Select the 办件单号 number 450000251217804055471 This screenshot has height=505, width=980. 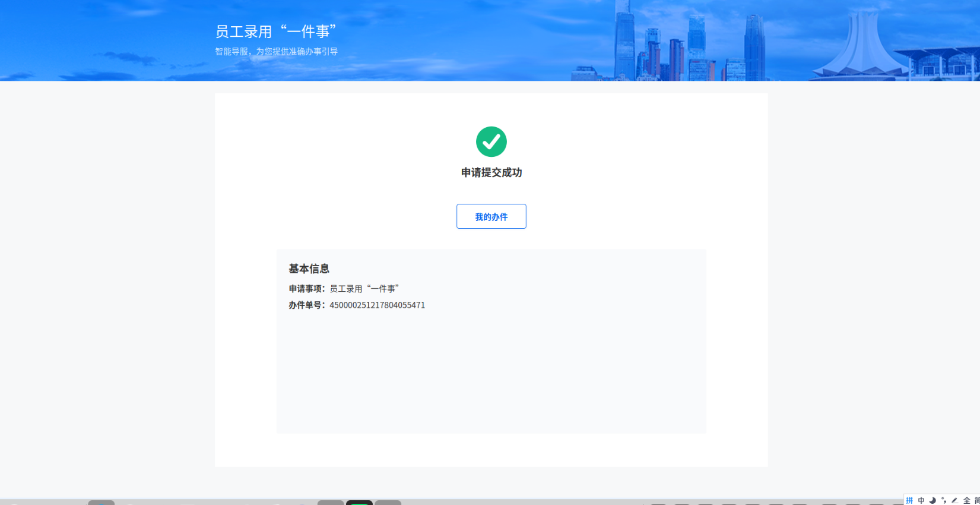tap(377, 305)
